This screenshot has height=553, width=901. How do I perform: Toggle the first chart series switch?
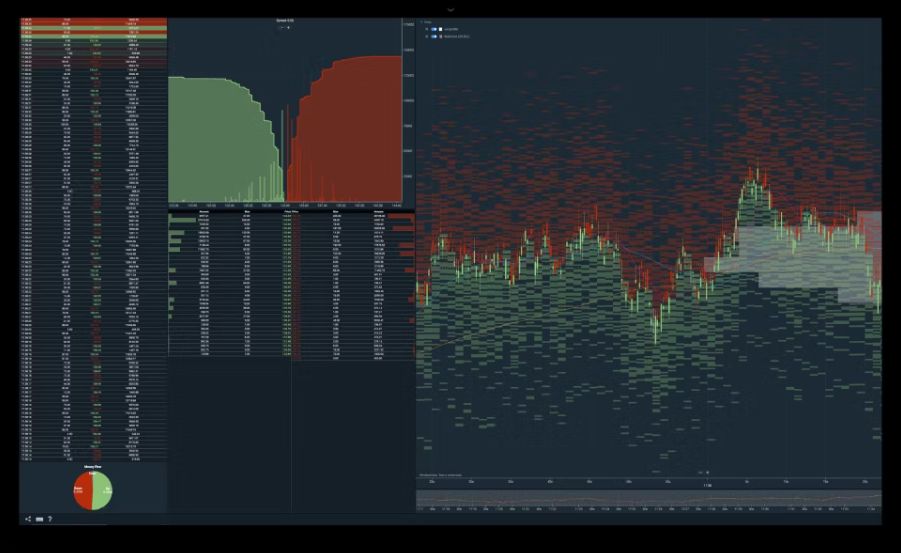point(434,29)
